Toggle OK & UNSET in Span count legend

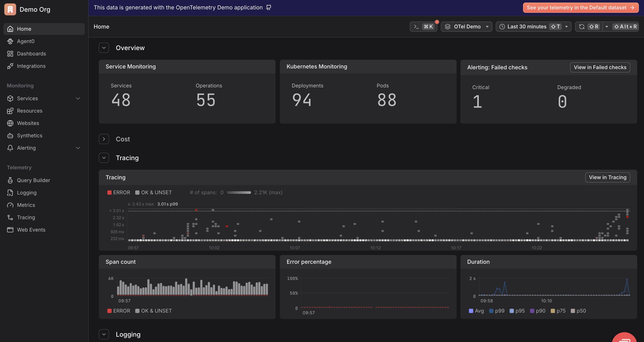click(154, 311)
